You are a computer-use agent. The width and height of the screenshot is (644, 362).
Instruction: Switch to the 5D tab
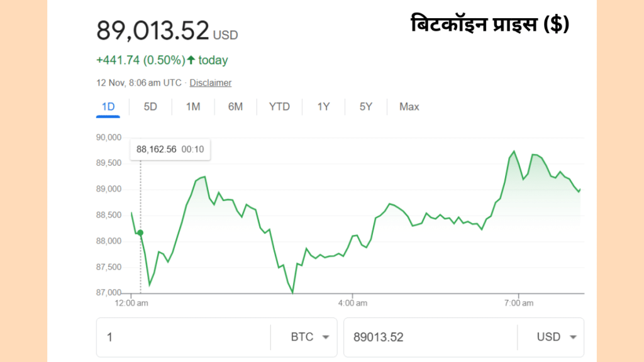150,107
